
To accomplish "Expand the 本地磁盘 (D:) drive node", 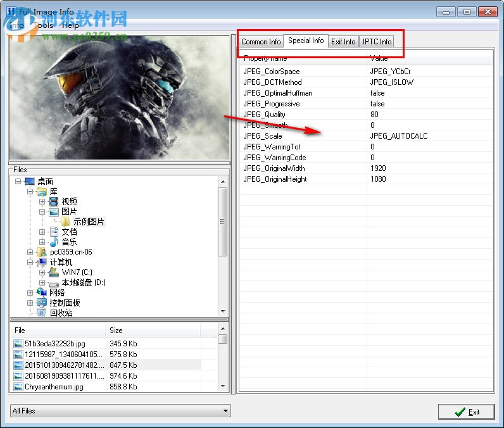I will 42,282.
